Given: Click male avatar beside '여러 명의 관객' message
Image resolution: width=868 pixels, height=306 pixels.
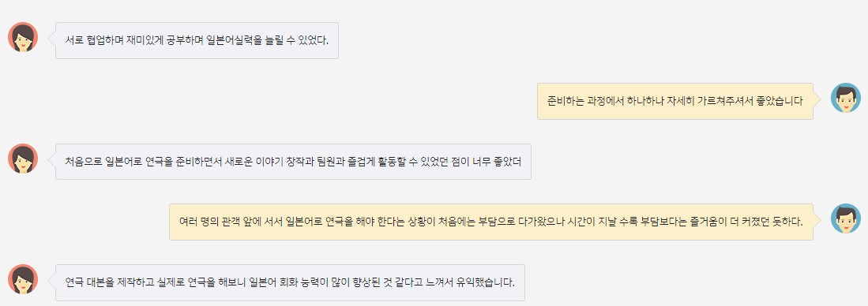Looking at the screenshot, I should [845, 218].
